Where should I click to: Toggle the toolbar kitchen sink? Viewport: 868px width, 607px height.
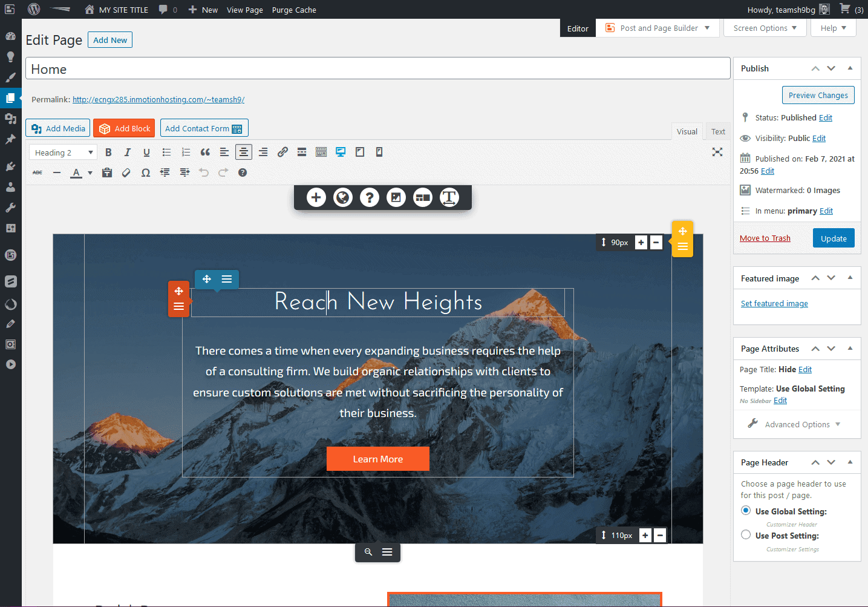click(321, 153)
